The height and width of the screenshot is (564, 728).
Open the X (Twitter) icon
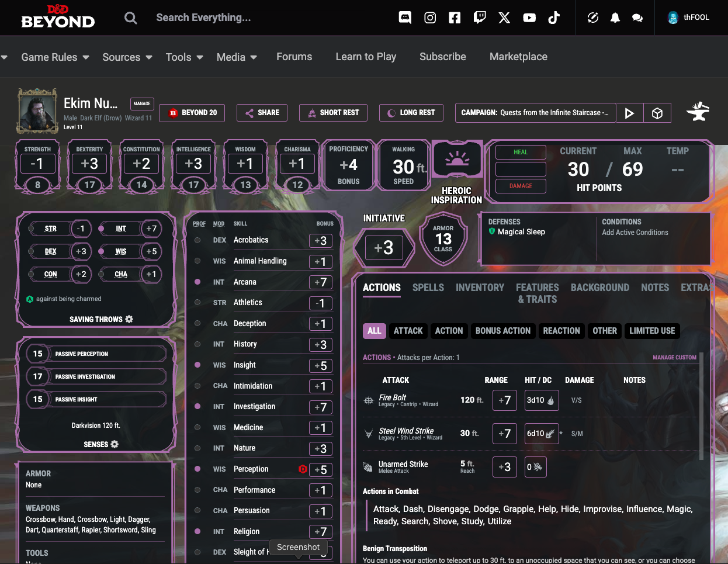tap(504, 18)
